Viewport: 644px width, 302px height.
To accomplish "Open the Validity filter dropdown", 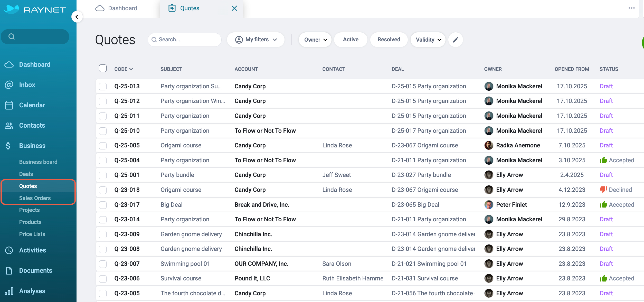I will (428, 40).
